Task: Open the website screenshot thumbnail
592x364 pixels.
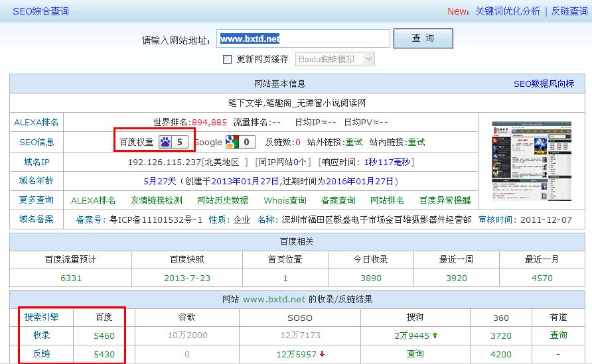Action: 532,161
